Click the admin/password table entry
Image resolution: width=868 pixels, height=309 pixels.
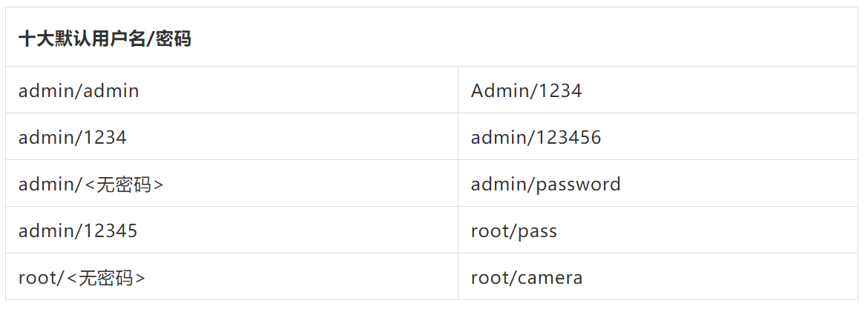pos(545,185)
